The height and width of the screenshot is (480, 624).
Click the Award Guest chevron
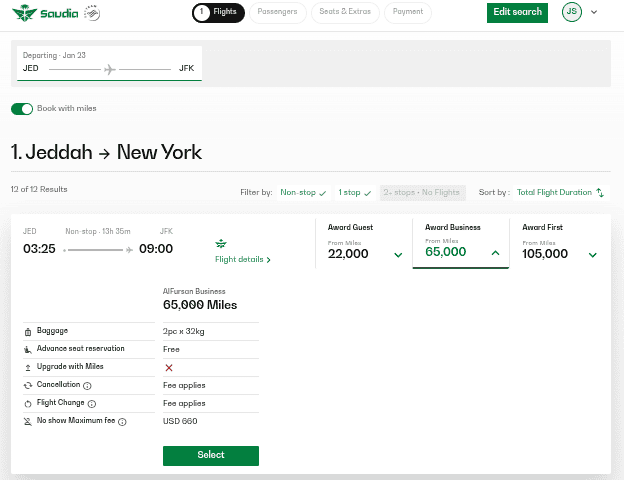[398, 255]
